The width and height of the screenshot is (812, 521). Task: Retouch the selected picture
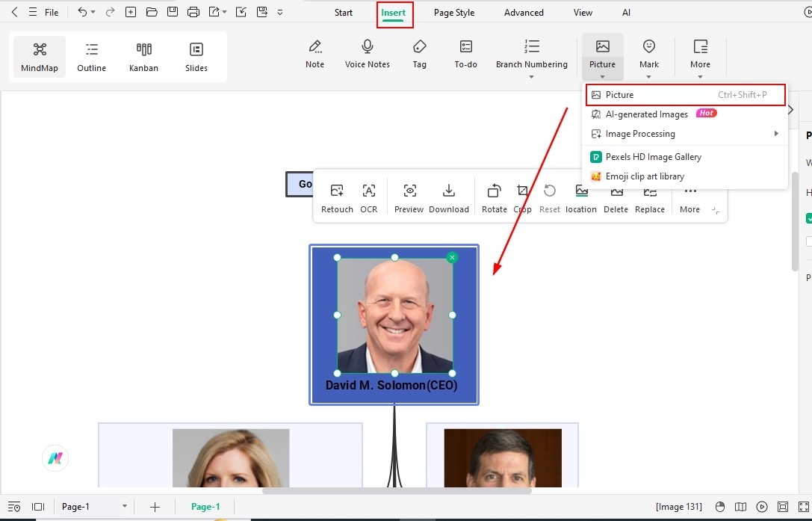336,197
